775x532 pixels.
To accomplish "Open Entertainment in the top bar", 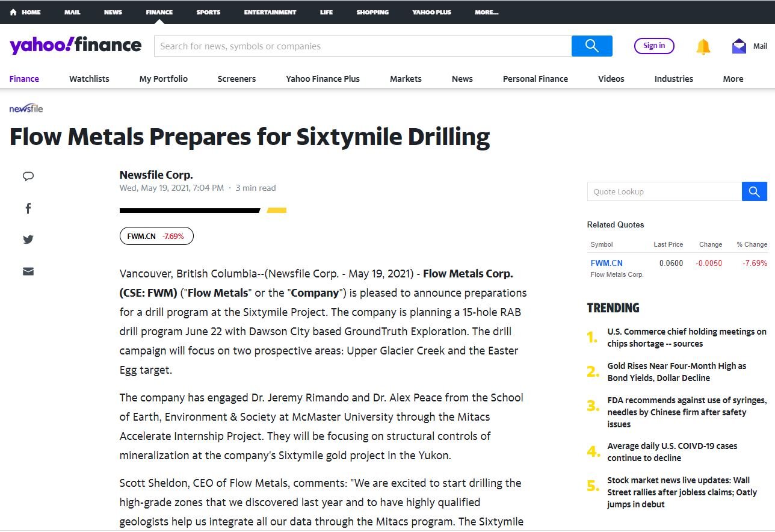I will point(270,12).
